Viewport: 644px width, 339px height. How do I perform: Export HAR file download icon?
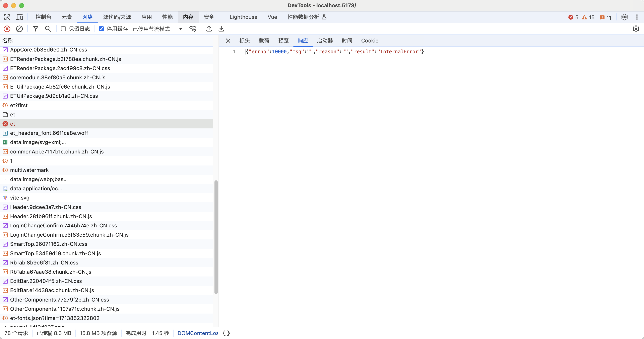click(x=221, y=29)
